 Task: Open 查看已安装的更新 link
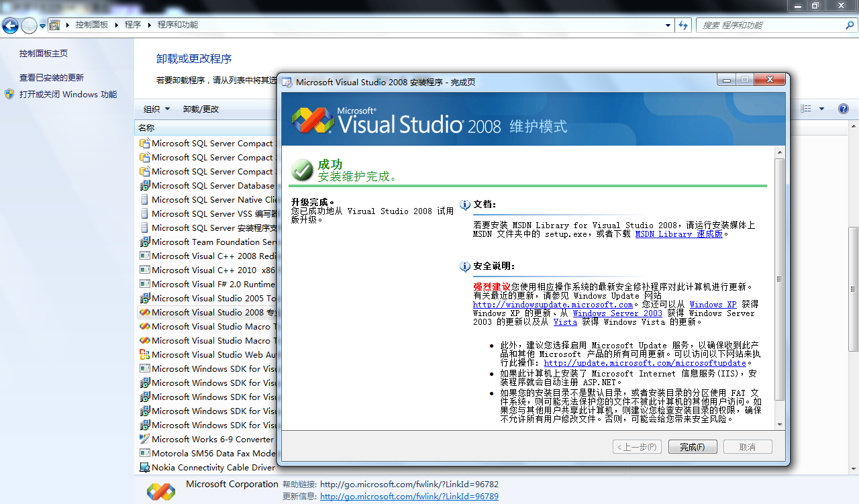pyautogui.click(x=52, y=77)
